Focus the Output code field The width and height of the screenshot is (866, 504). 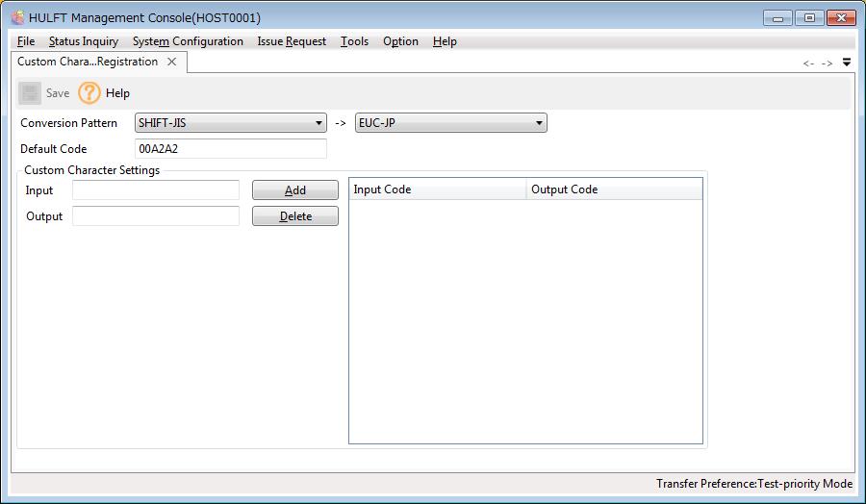click(156, 215)
